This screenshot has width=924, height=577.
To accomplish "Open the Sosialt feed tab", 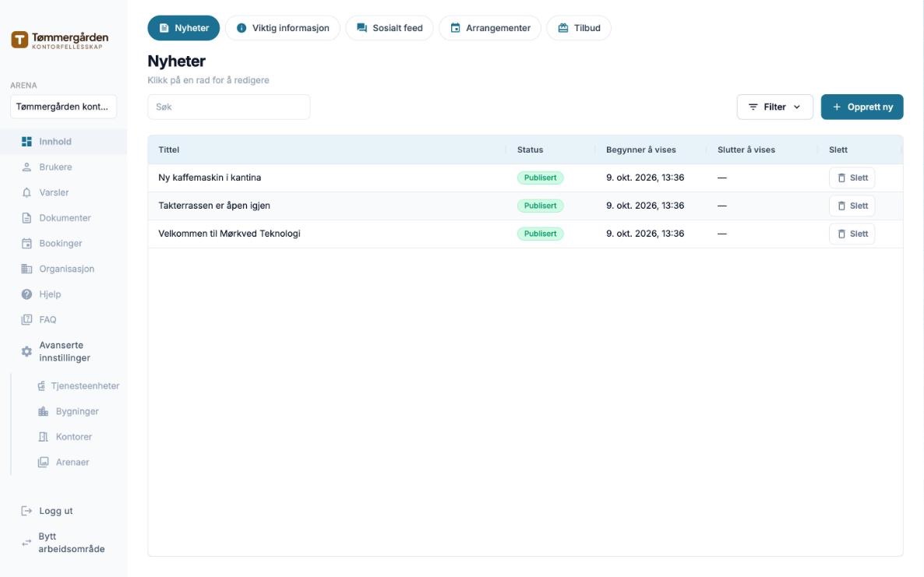I will coord(390,28).
